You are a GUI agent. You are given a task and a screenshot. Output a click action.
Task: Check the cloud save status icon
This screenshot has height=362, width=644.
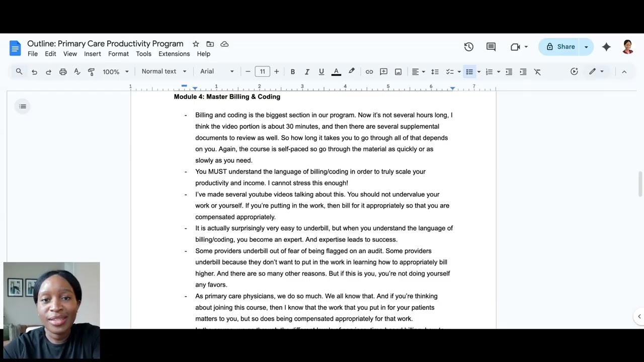click(x=224, y=44)
